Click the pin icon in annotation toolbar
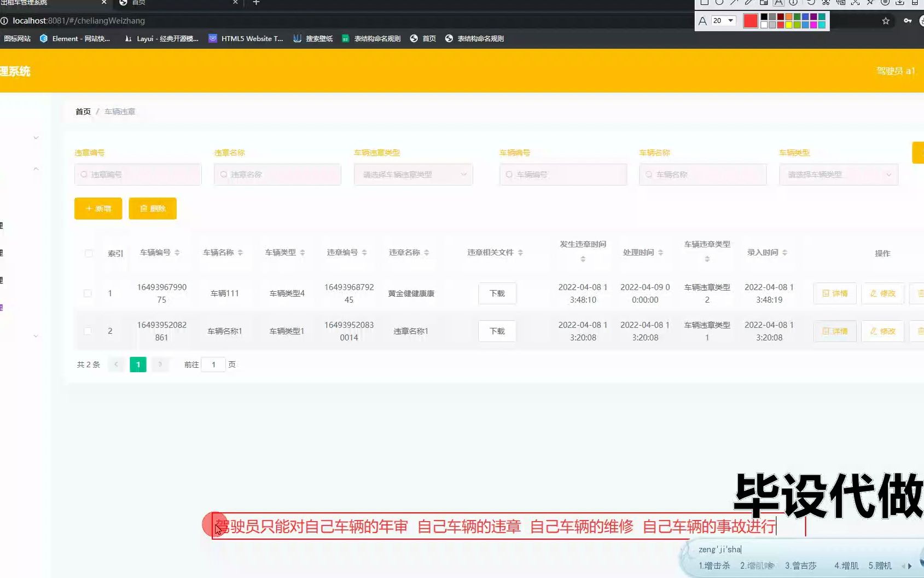 (x=870, y=3)
